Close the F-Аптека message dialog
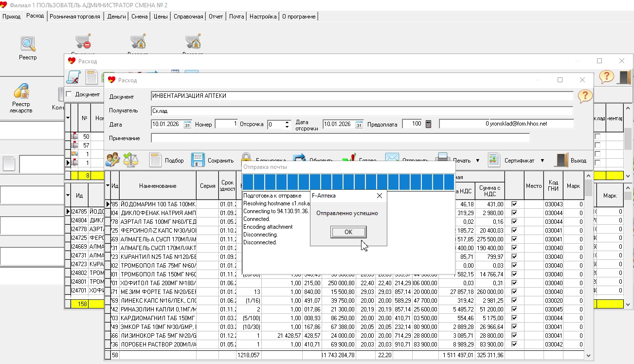Image resolution: width=634 pixels, height=364 pixels. click(x=380, y=196)
